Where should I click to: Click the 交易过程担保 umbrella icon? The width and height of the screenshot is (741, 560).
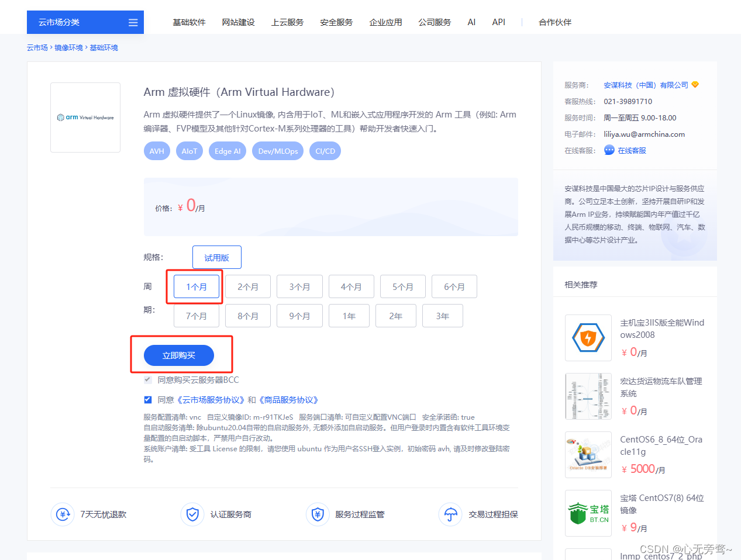click(x=450, y=514)
